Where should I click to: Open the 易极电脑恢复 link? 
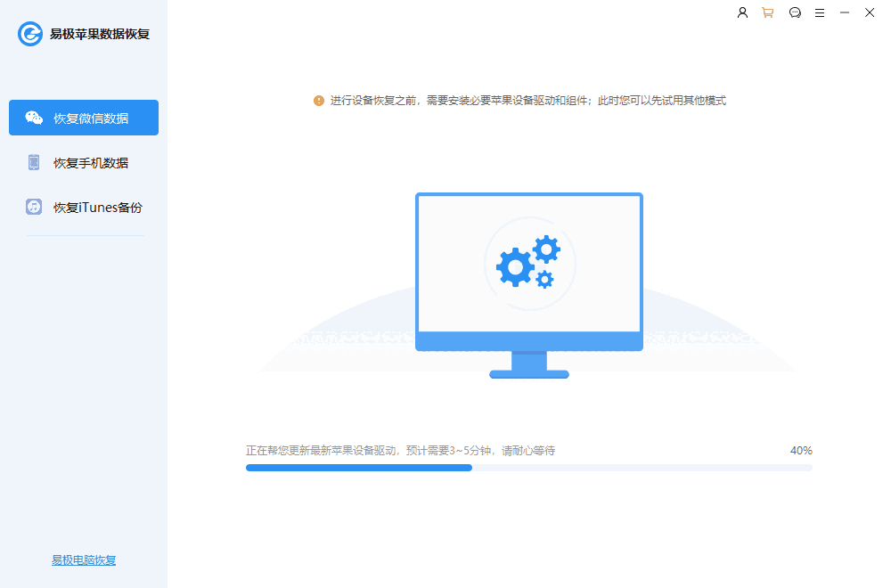pyautogui.click(x=84, y=559)
